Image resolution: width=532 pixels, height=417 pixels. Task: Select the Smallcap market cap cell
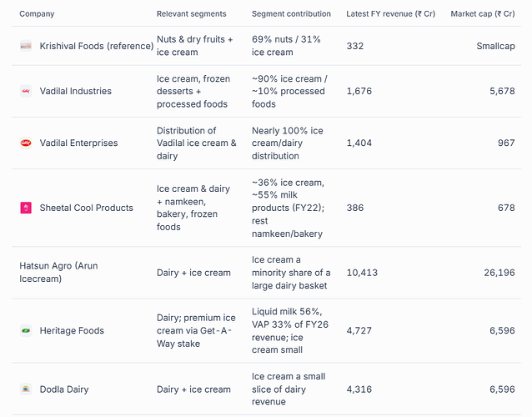tap(495, 46)
